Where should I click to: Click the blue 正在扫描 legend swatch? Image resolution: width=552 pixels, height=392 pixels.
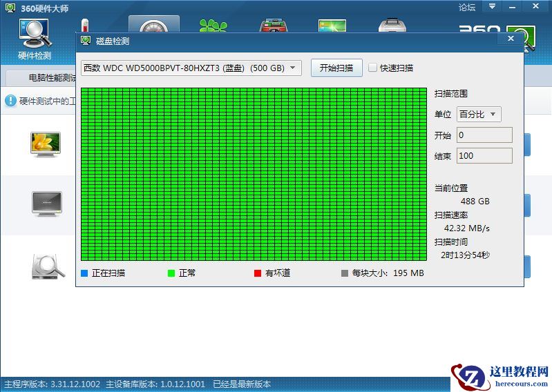coord(84,273)
